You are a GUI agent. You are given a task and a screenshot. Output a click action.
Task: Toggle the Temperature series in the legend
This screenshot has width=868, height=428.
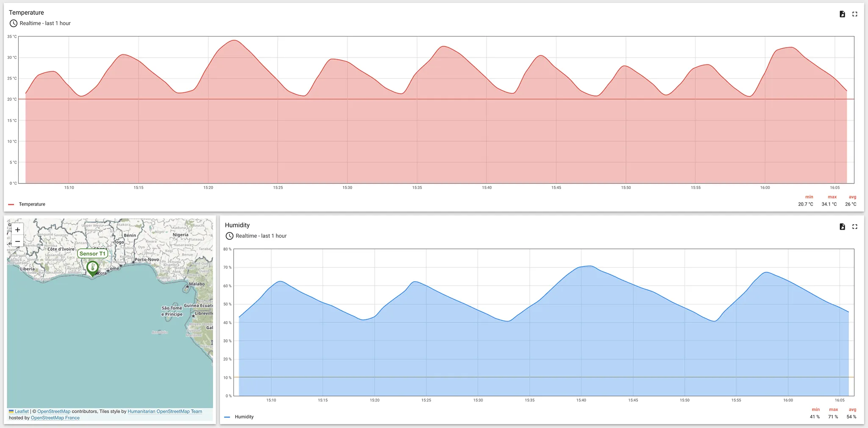click(x=33, y=204)
